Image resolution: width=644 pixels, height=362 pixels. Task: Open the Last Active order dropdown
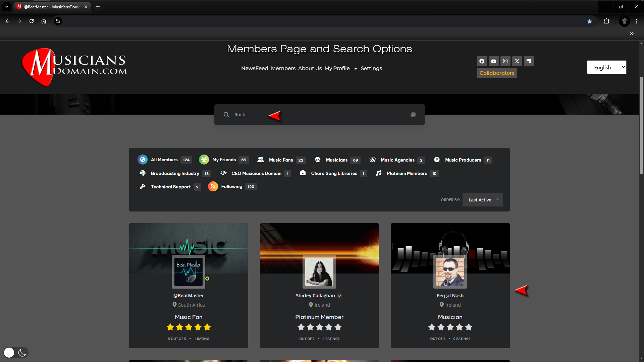[x=483, y=200]
